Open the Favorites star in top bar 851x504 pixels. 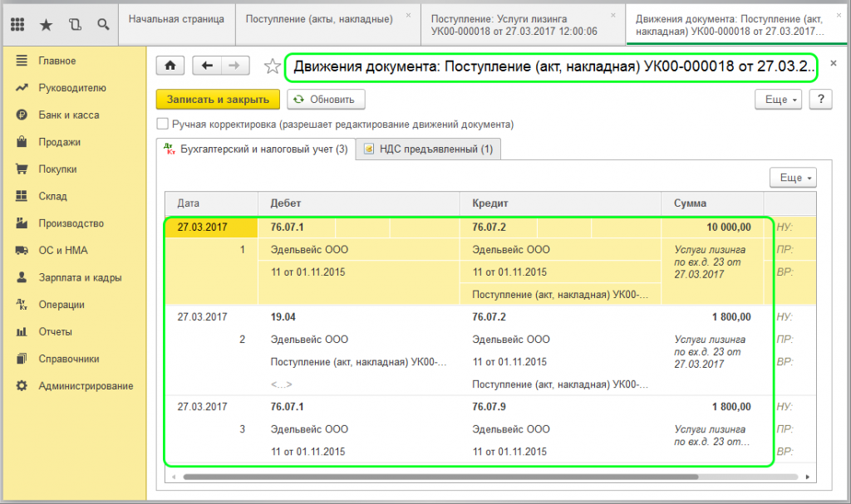tap(46, 24)
